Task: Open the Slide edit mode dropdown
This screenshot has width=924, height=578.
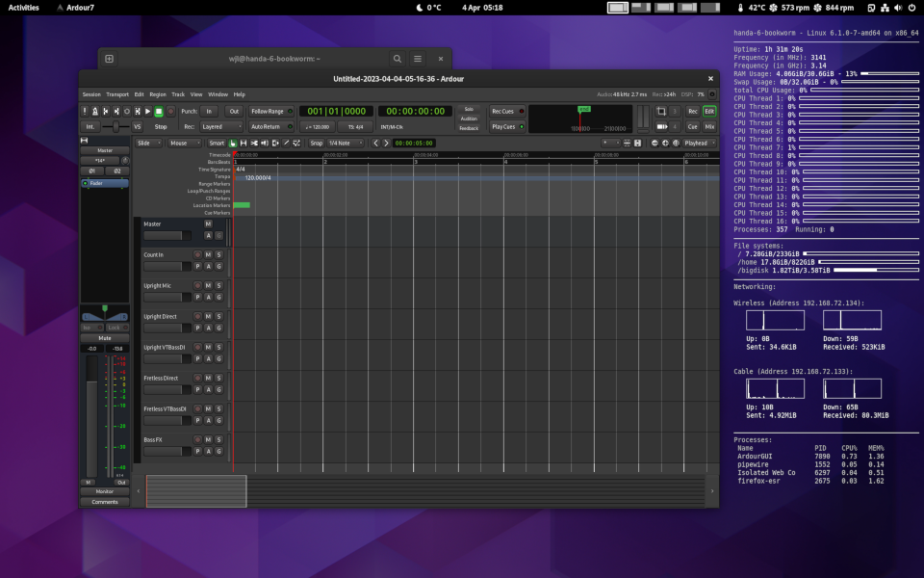Action: coord(148,143)
